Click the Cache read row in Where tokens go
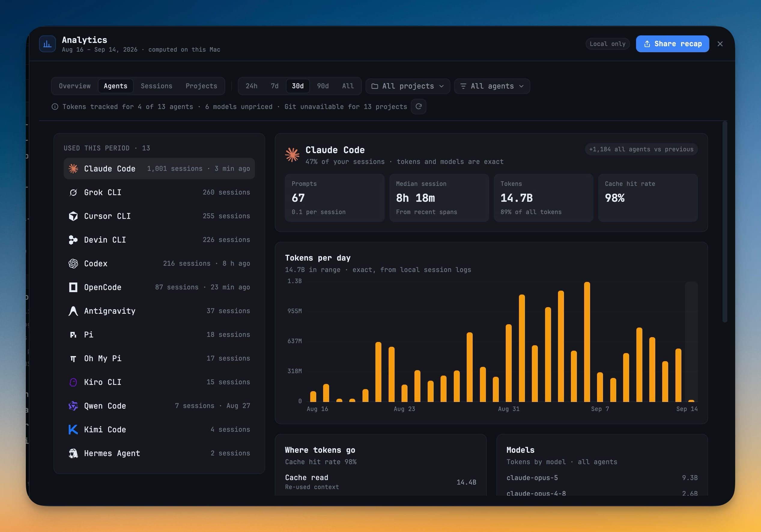 (x=380, y=482)
